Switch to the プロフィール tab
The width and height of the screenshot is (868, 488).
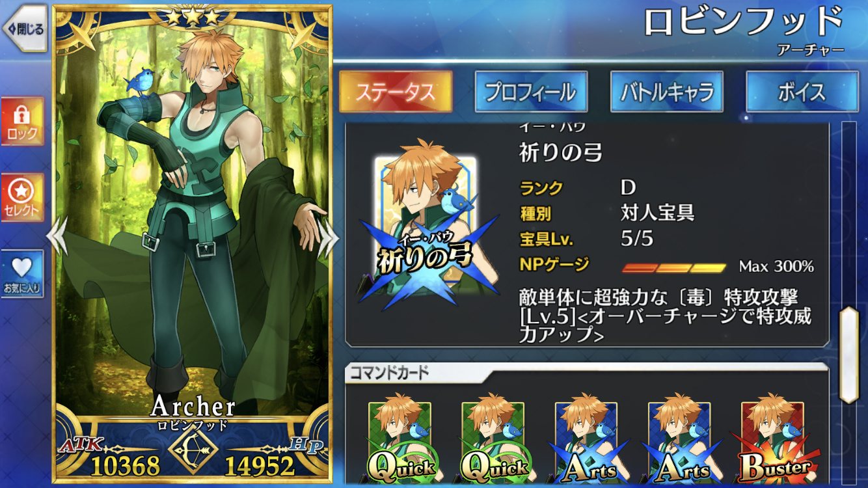pos(531,92)
